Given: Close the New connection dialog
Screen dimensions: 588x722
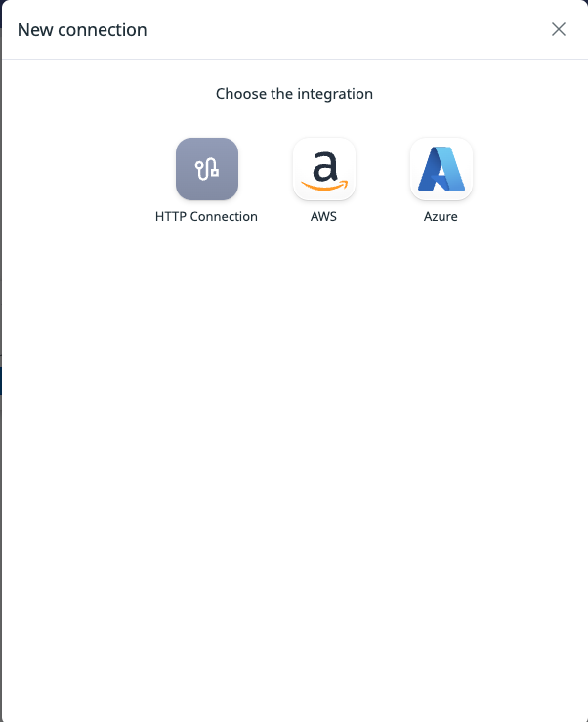Looking at the screenshot, I should coord(558,29).
